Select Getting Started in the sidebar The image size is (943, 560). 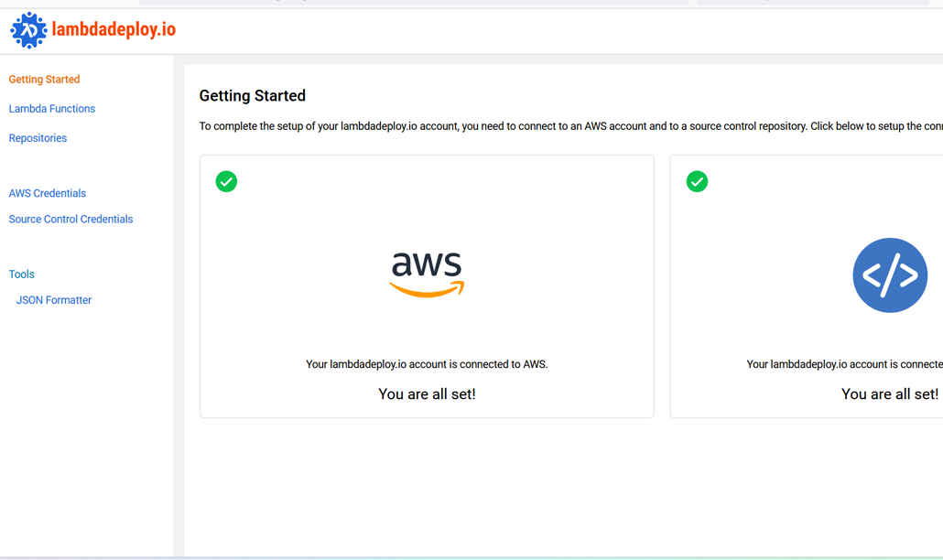click(x=44, y=80)
